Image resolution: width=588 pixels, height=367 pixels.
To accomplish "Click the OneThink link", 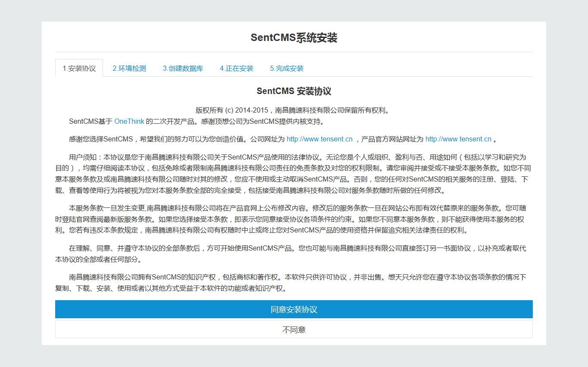I will coord(129,122).
